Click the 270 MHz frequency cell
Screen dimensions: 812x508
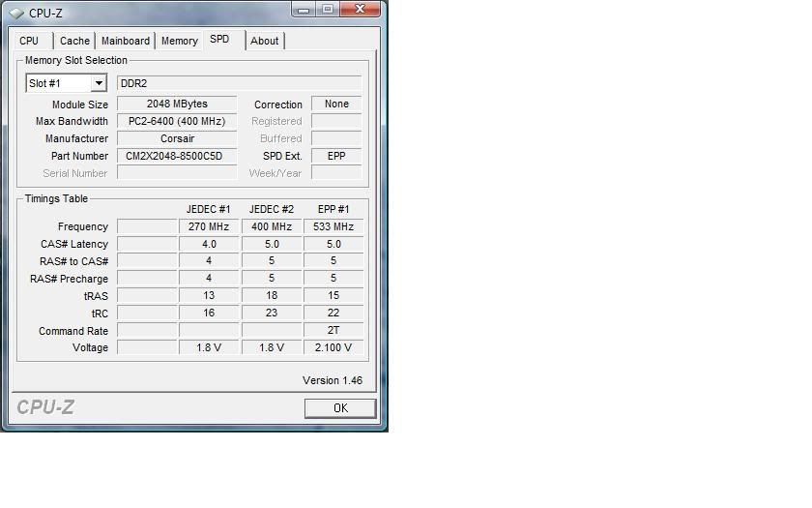click(209, 226)
